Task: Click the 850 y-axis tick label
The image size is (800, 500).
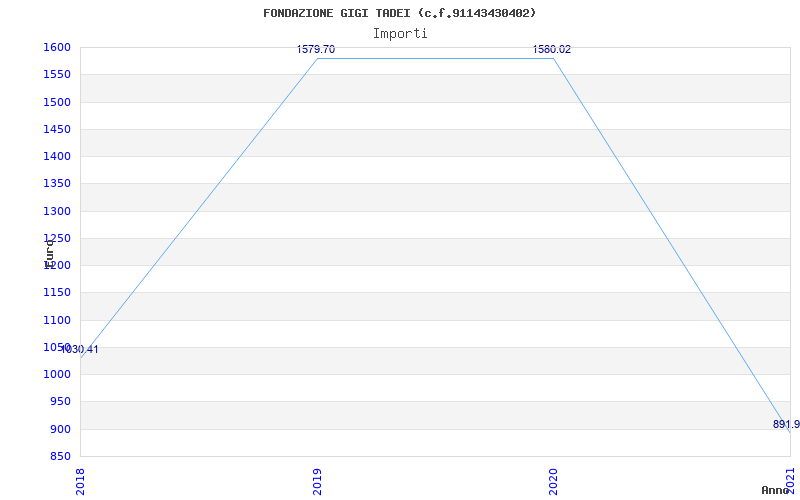Action: click(60, 456)
